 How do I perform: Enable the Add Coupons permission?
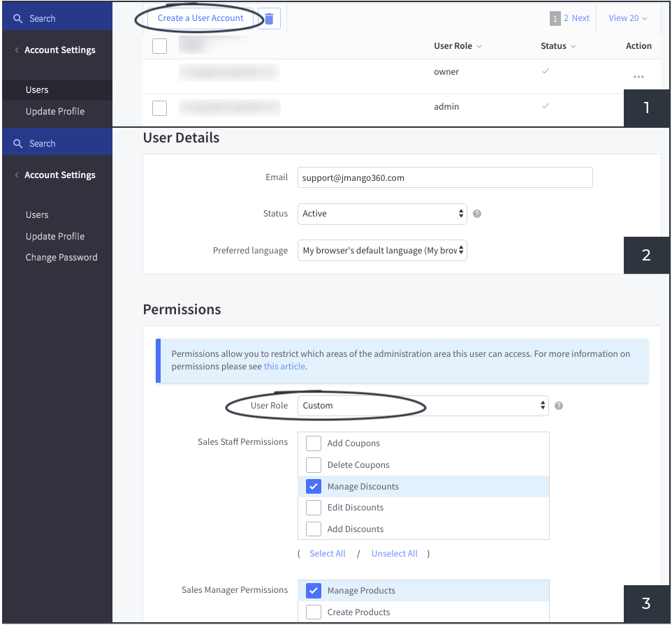pyautogui.click(x=313, y=443)
